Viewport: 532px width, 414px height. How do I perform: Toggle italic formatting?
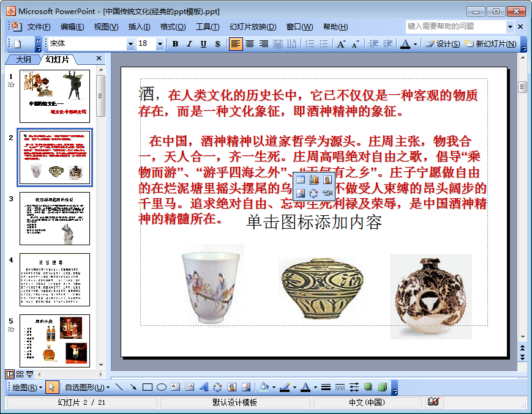[x=189, y=44]
